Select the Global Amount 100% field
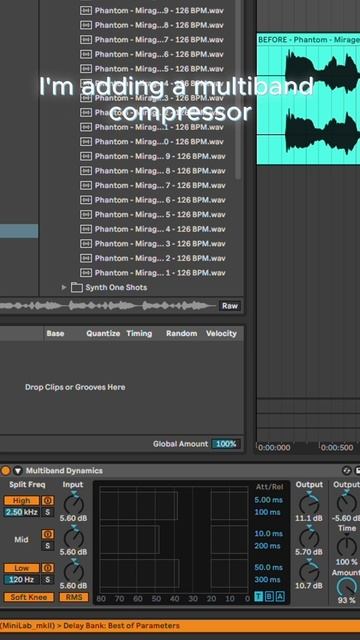This screenshot has width=360, height=640. tap(226, 444)
